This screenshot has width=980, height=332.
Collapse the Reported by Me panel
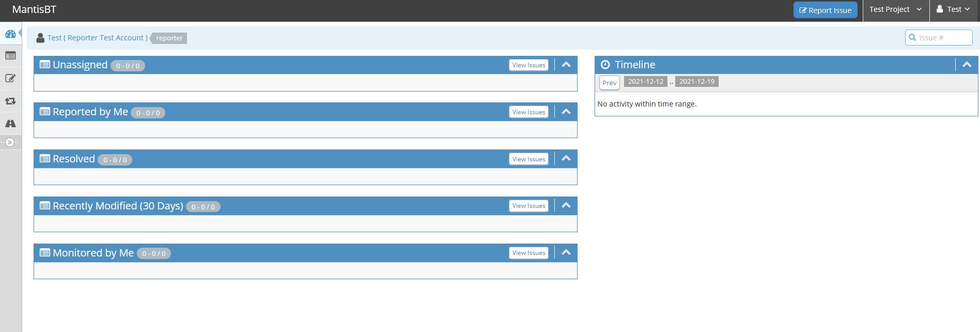click(x=566, y=112)
